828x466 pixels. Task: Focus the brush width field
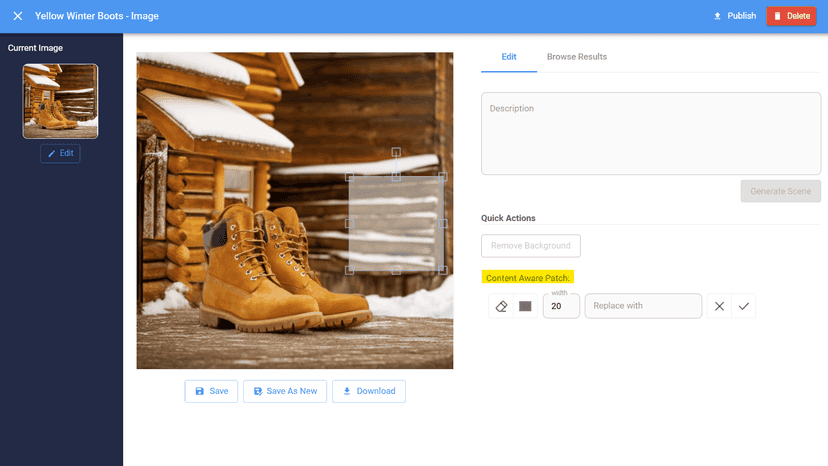pyautogui.click(x=561, y=306)
